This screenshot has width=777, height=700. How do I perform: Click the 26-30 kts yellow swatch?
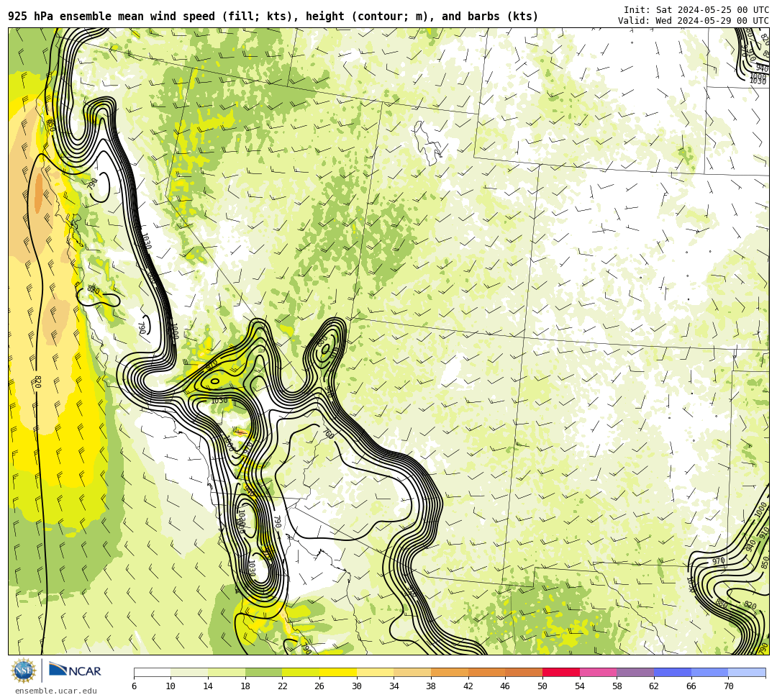coord(338,672)
